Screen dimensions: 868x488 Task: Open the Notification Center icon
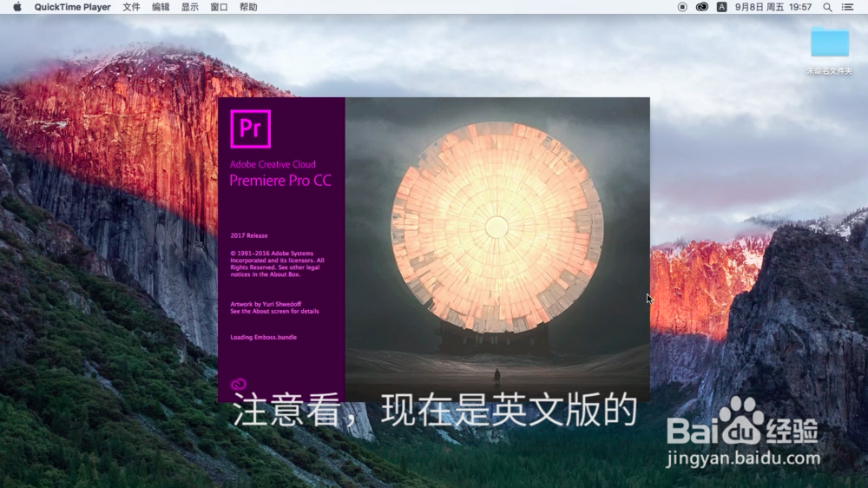click(847, 7)
